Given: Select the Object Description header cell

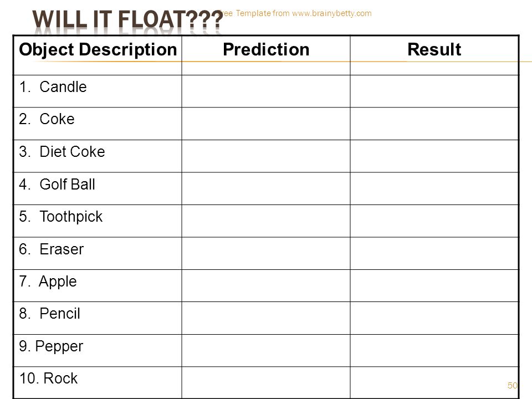Looking at the screenshot, I should [98, 55].
